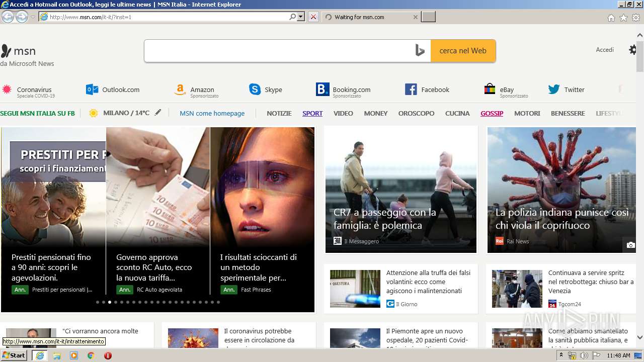Click the IE Back navigation arrow
The height and width of the screenshot is (362, 644).
pyautogui.click(x=8, y=17)
